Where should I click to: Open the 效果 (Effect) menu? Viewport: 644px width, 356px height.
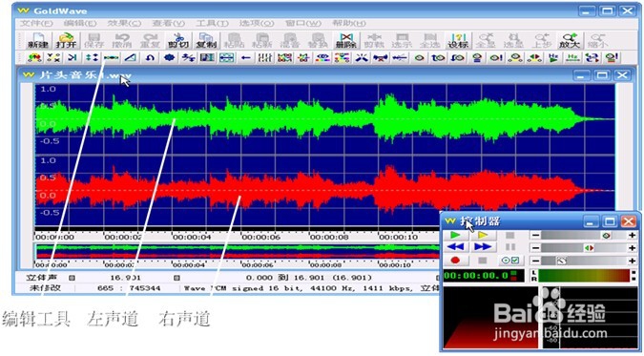124,23
